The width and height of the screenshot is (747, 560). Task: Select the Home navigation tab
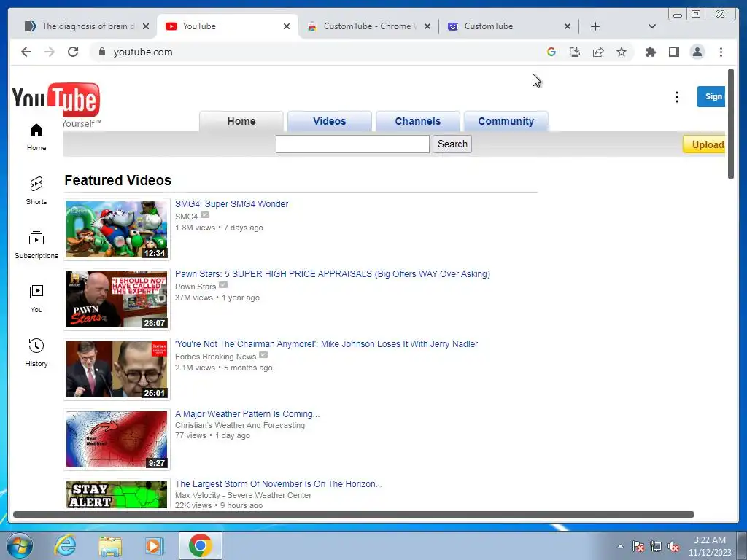(241, 121)
